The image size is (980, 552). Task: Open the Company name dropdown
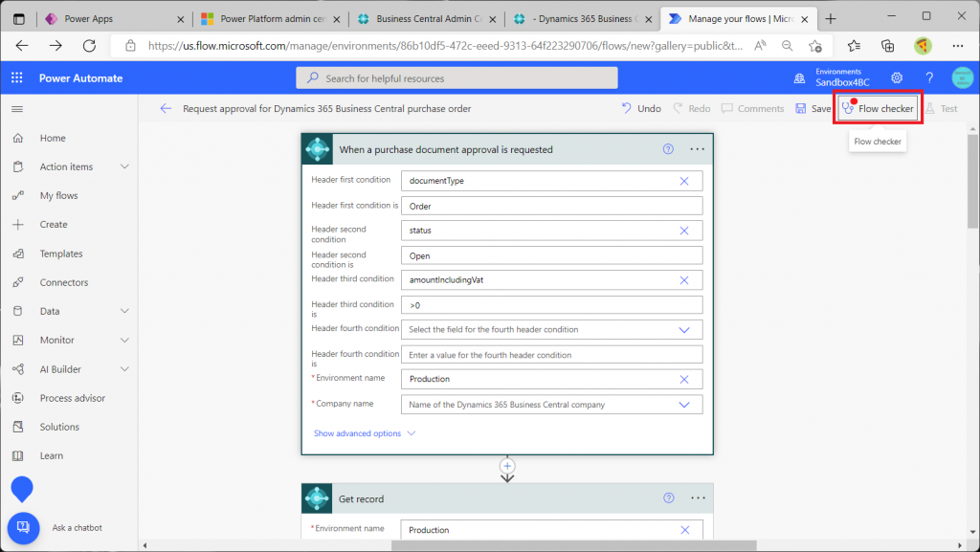(684, 405)
